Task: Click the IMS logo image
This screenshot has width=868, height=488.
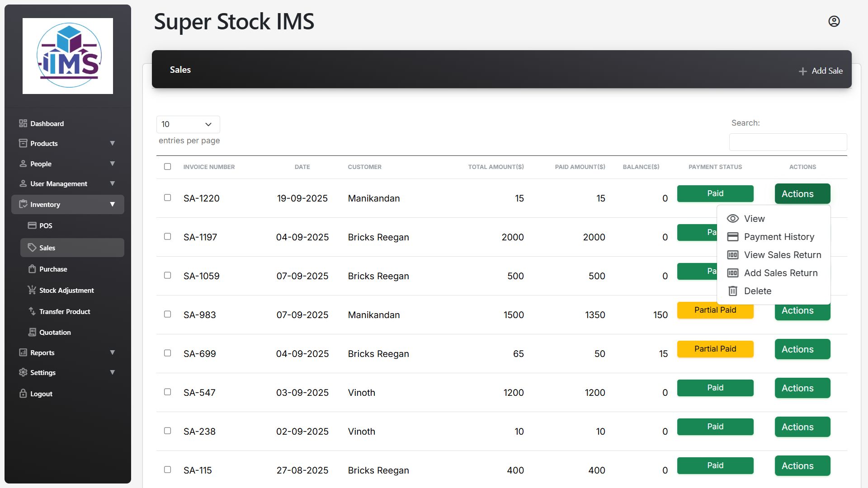Action: tap(68, 56)
